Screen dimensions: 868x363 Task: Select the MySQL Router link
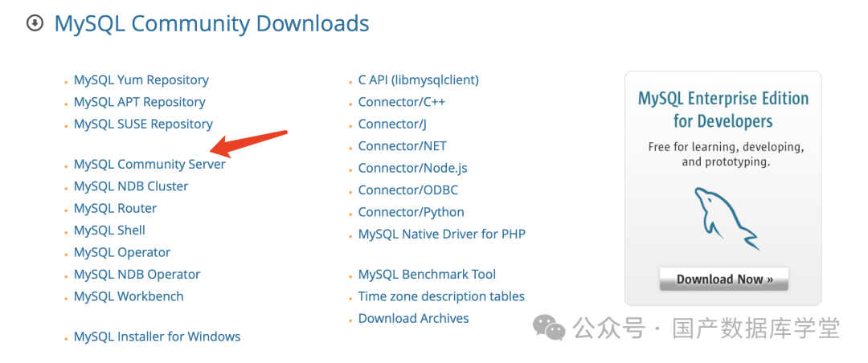115,209
